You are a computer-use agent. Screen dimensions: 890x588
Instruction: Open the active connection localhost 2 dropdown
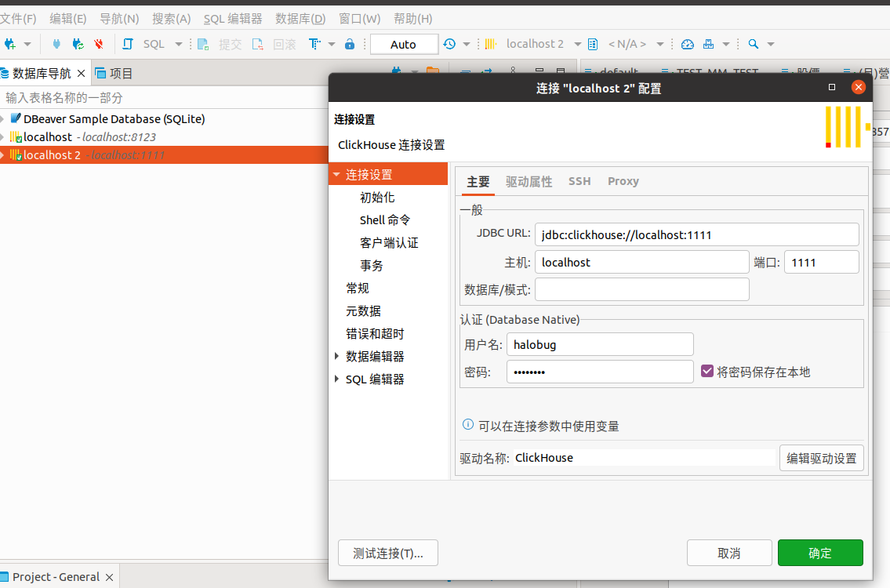coord(534,44)
